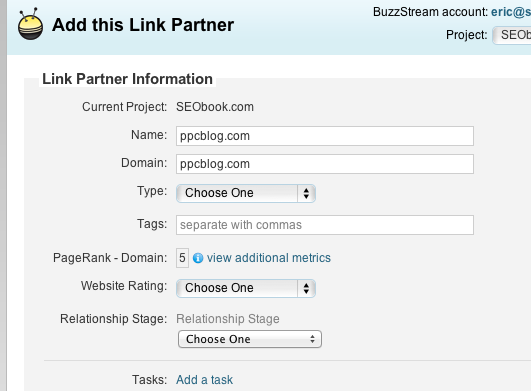Click the Add this Link Partner title
Screen dimensions: 531x391
point(143,25)
